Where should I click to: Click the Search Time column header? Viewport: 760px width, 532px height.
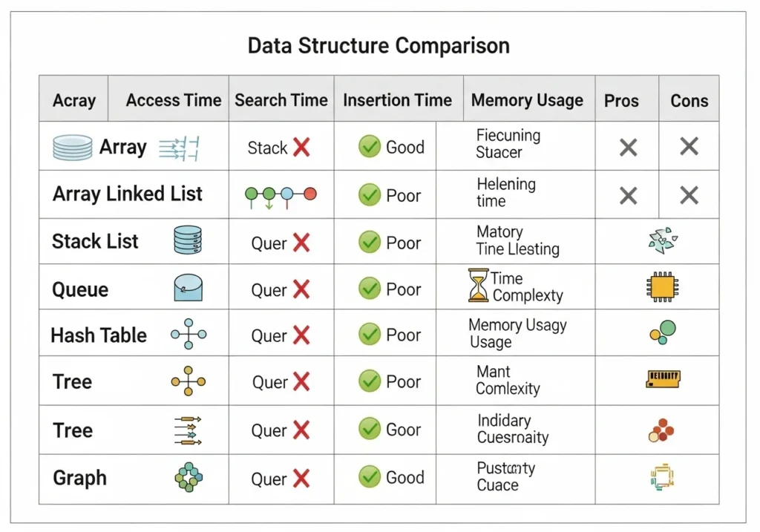pos(281,100)
